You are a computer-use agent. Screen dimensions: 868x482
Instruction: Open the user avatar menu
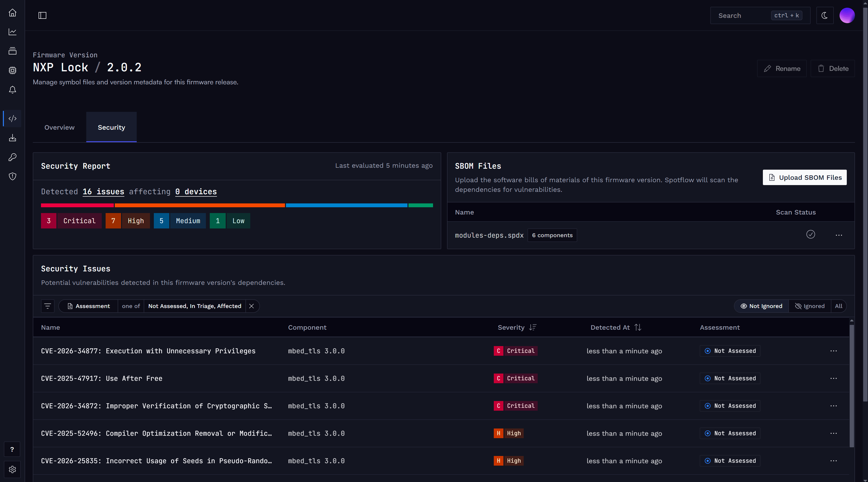tap(847, 15)
